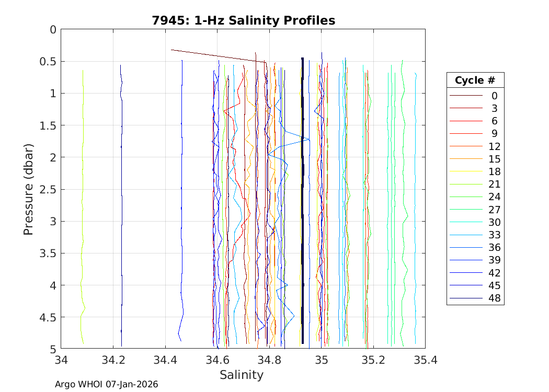Click the 'Argo WHOI 07-Jan-2026' footer text
The image size is (549, 392).
[107, 384]
